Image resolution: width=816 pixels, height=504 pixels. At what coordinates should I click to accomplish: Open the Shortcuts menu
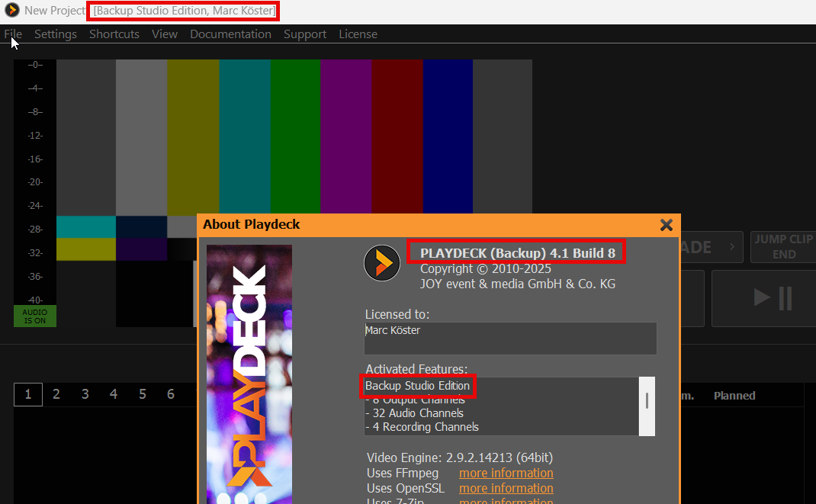[x=114, y=34]
